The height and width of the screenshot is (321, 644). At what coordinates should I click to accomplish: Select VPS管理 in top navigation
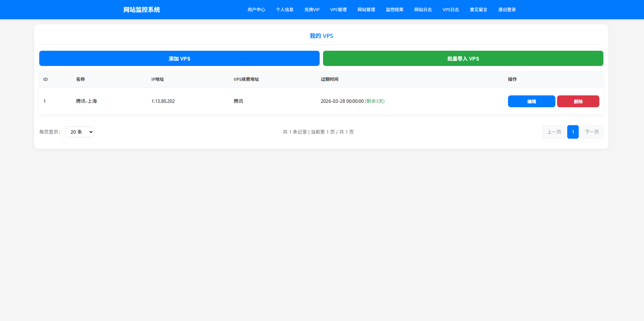point(338,10)
